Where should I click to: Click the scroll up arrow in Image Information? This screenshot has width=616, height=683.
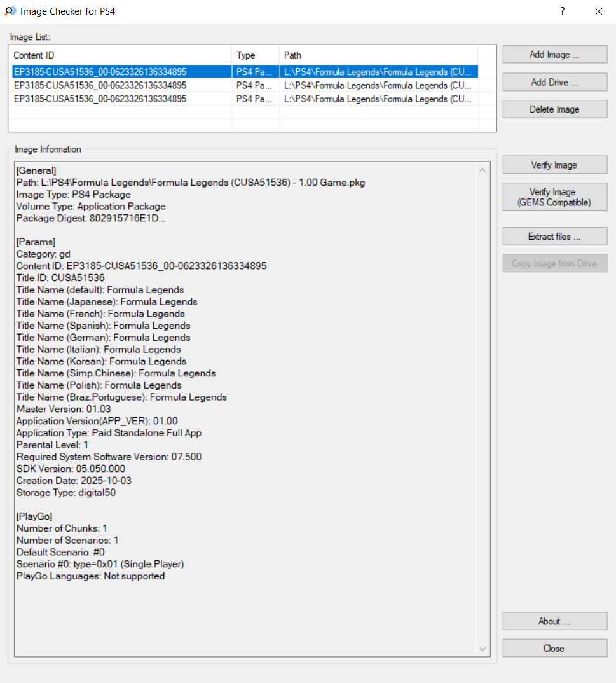[483, 170]
